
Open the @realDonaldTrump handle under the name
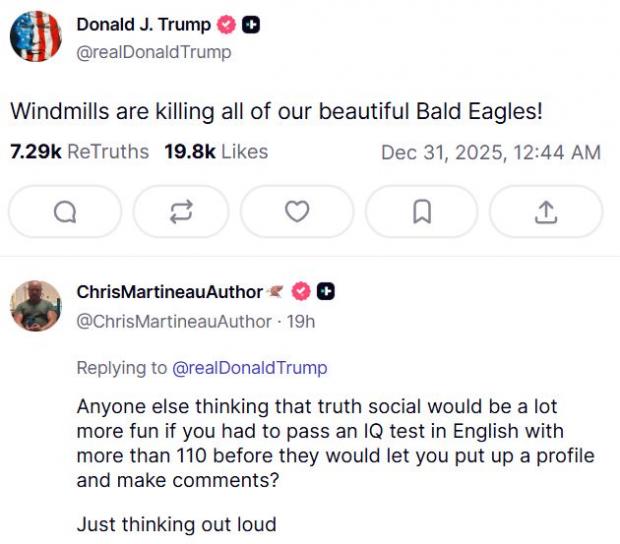153,52
